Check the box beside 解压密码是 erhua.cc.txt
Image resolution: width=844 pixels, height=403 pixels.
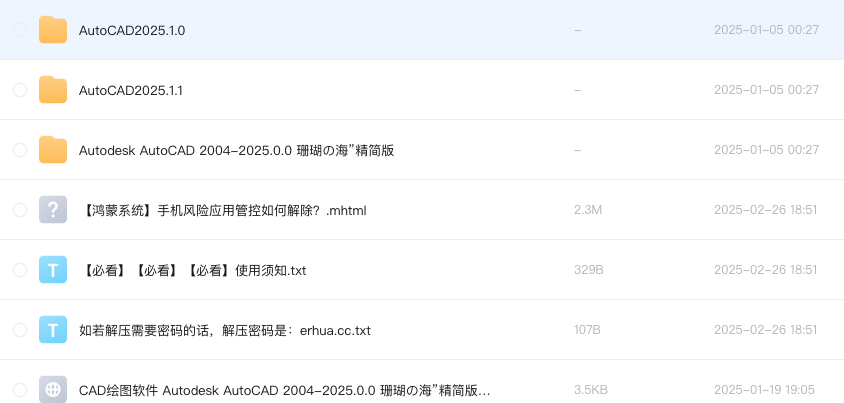[x=20, y=330]
